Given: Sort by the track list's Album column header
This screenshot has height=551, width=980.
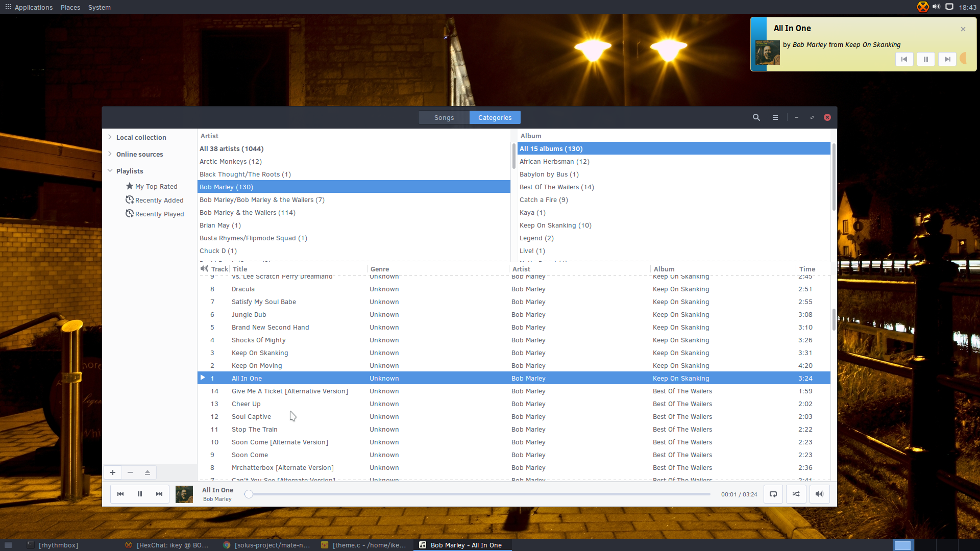Looking at the screenshot, I should click(723, 269).
